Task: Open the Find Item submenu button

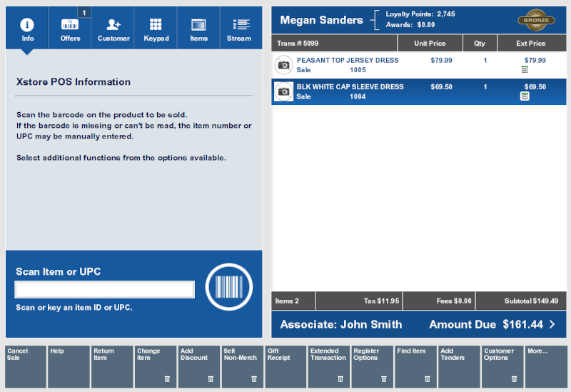Action: click(x=416, y=367)
